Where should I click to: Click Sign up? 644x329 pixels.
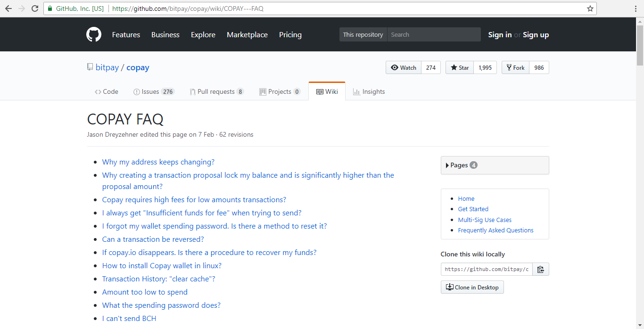point(536,34)
